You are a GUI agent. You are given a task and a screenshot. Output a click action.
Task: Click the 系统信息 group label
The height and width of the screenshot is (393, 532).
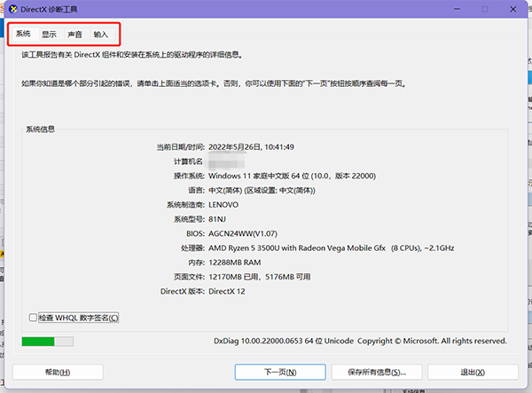click(x=41, y=129)
